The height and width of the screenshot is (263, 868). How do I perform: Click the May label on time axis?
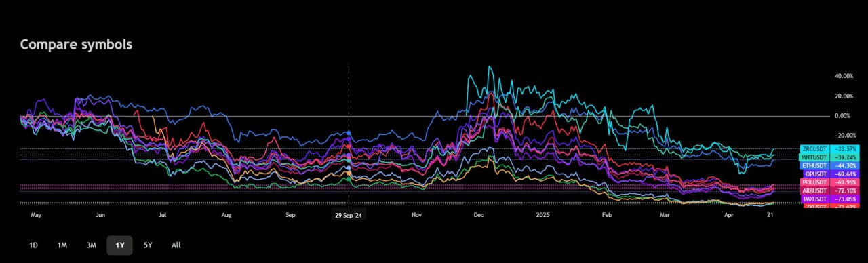tap(36, 215)
